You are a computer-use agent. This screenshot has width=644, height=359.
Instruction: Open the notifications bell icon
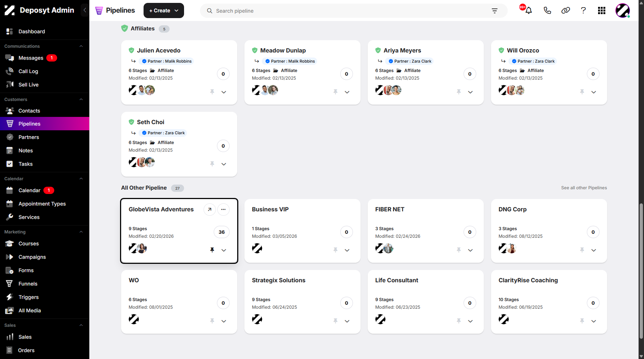click(528, 10)
